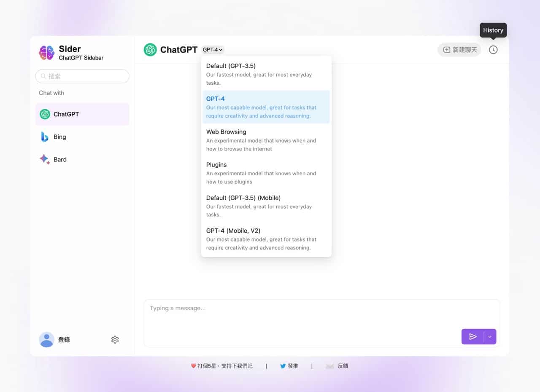This screenshot has width=540, height=392.
Task: Click the Bard sparkle icon
Action: (45, 159)
